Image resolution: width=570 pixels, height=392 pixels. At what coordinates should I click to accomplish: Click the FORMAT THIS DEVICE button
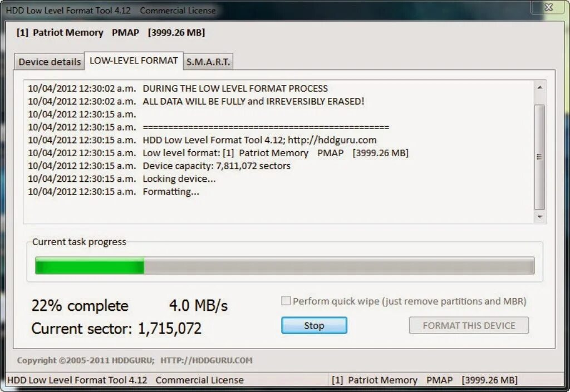469,325
